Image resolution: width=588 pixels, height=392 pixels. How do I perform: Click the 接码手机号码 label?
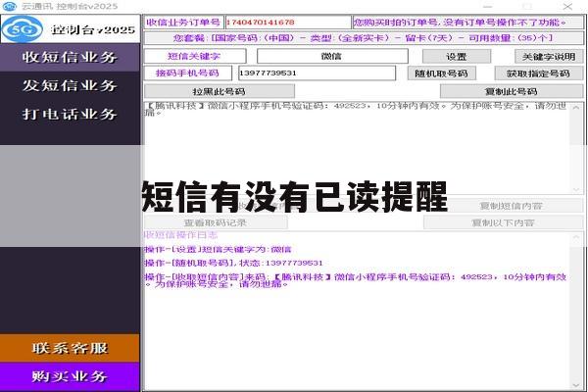[x=188, y=73]
